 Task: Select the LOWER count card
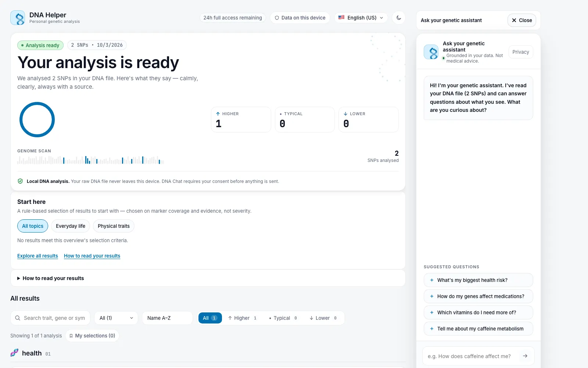pyautogui.click(x=369, y=120)
